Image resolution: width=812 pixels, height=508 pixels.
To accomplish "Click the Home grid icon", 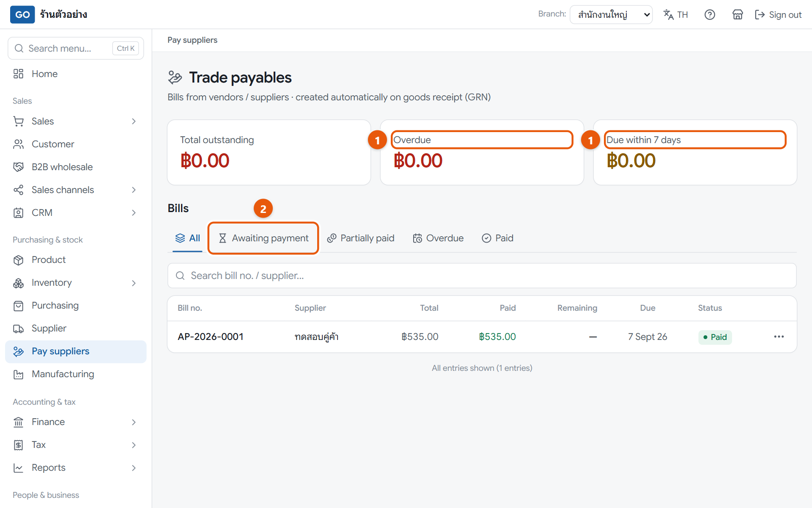I will coord(18,74).
